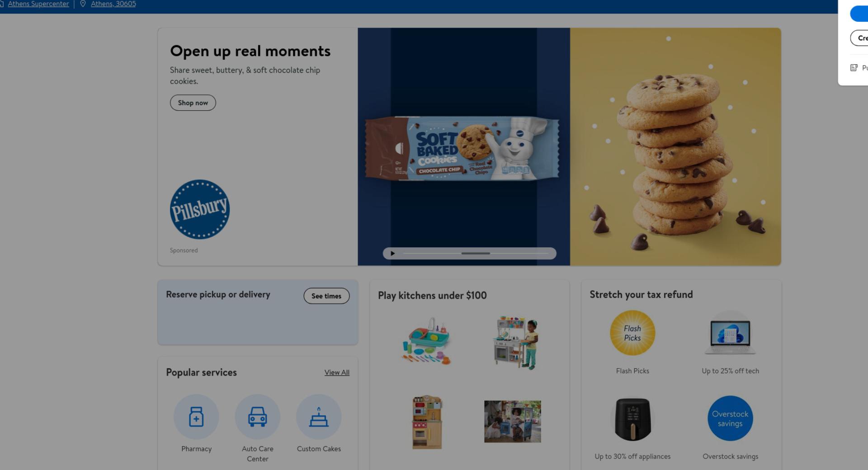
Task: Click the Shop now button
Action: (x=193, y=103)
